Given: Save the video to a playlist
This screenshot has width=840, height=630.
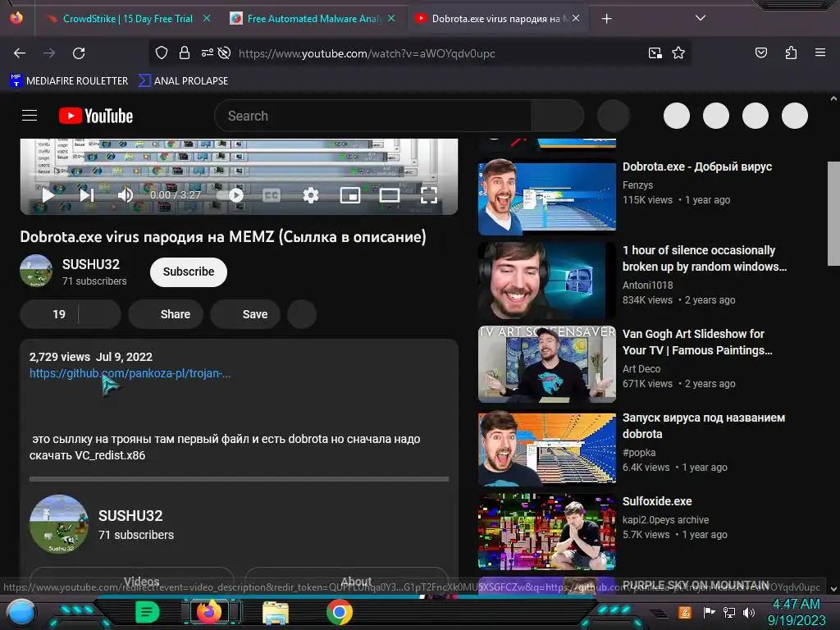Looking at the screenshot, I should [245, 314].
